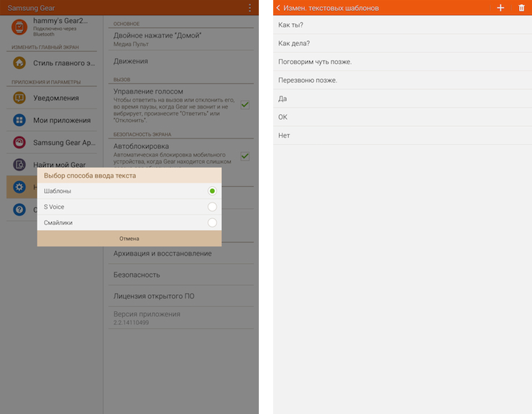Open the Найти мой Gear menu item

tap(52, 164)
